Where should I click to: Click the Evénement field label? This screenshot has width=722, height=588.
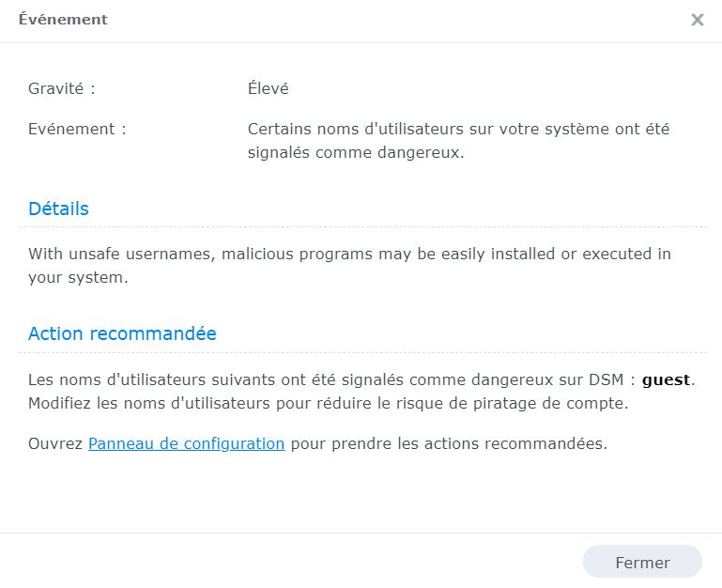pos(77,129)
